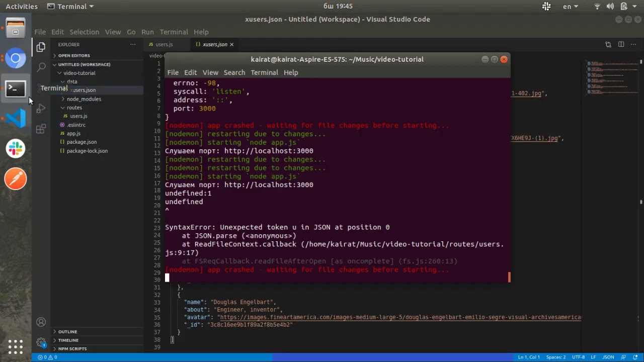Open app.js in Explorer

[x=73, y=133]
